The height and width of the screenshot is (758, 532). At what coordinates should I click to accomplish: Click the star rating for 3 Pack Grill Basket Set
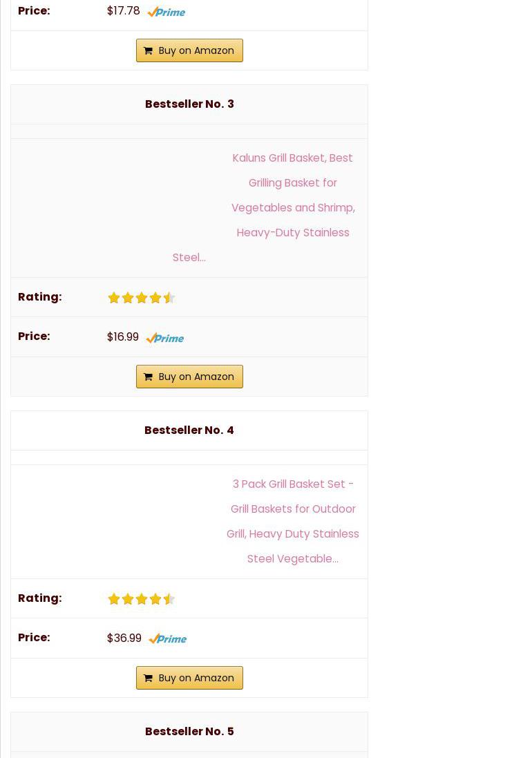(x=142, y=599)
